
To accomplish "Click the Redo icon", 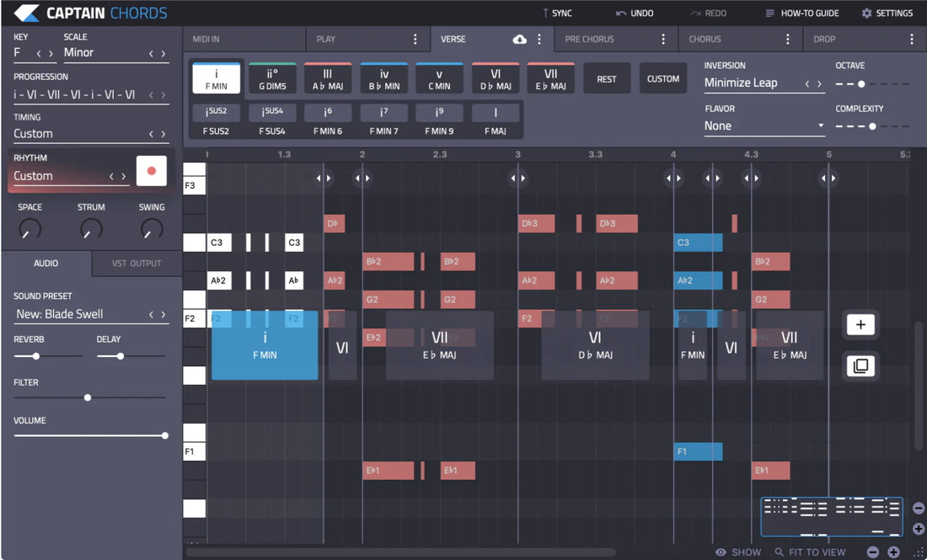I will click(696, 13).
